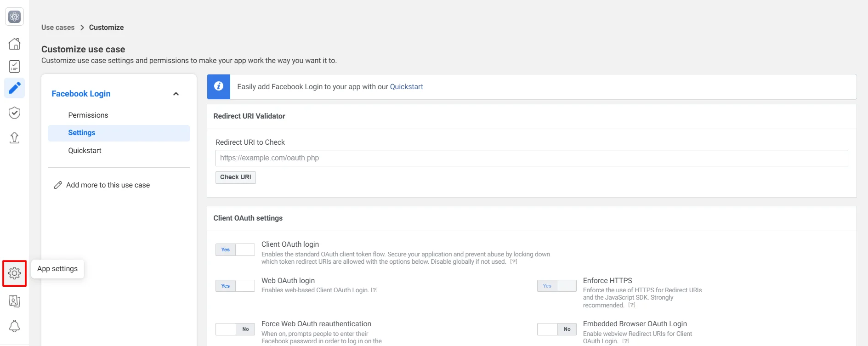Open the Dashboard home icon in sidebar
This screenshot has height=346, width=868.
point(14,44)
